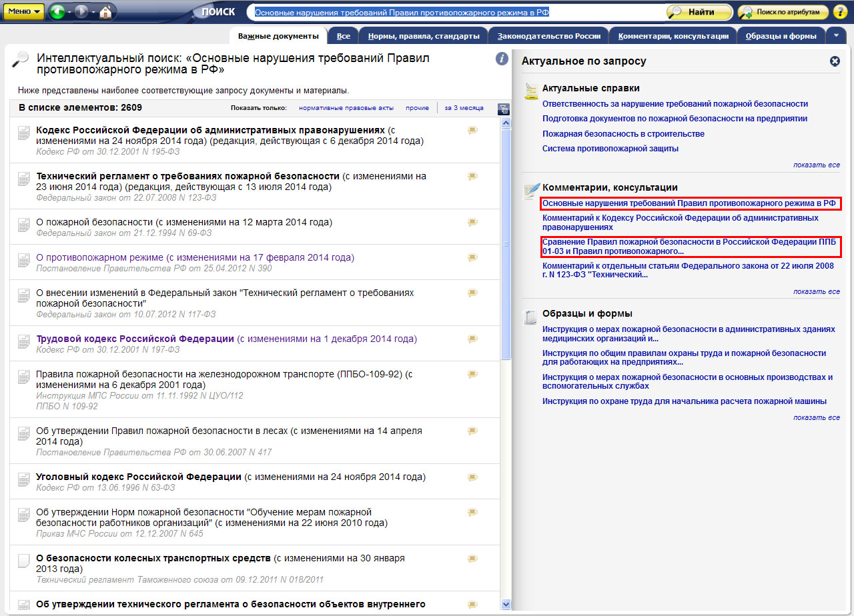Filter by нормативные правовые акты

[346, 108]
